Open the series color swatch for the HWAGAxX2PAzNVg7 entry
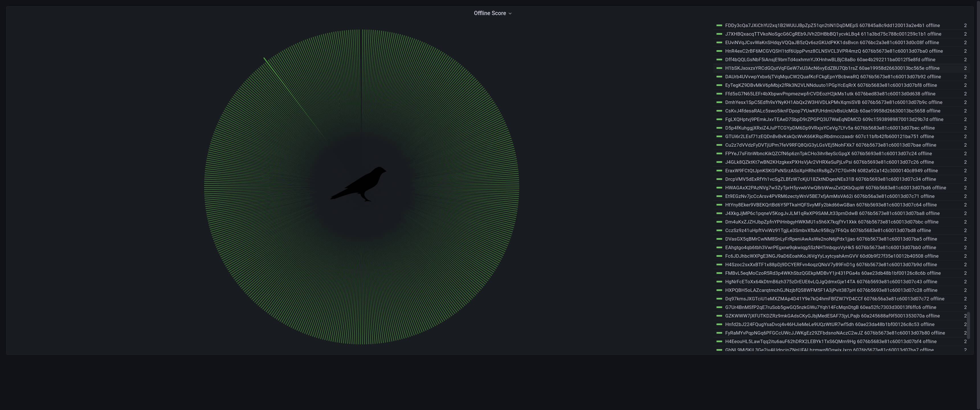 point(719,188)
